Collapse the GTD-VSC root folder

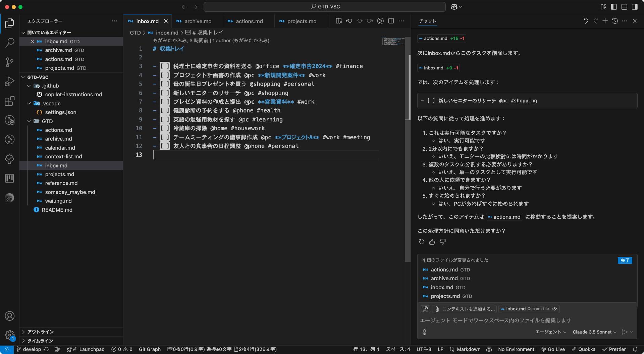[71, 77]
